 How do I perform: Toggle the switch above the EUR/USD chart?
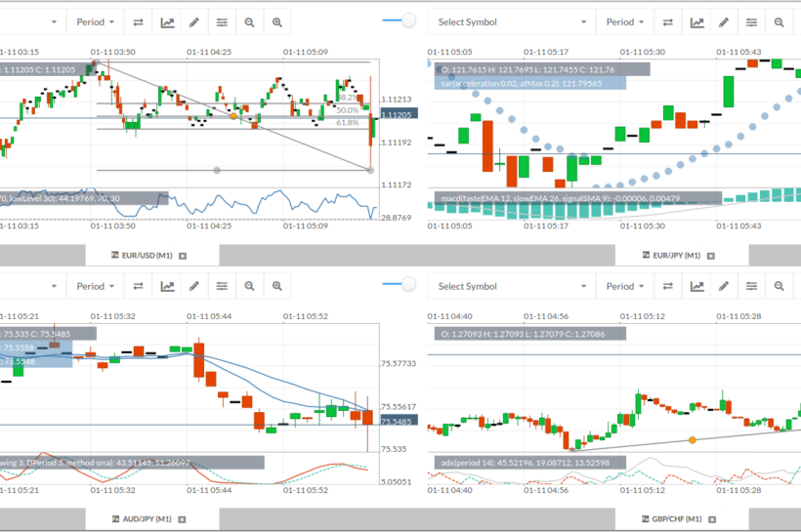tap(399, 20)
